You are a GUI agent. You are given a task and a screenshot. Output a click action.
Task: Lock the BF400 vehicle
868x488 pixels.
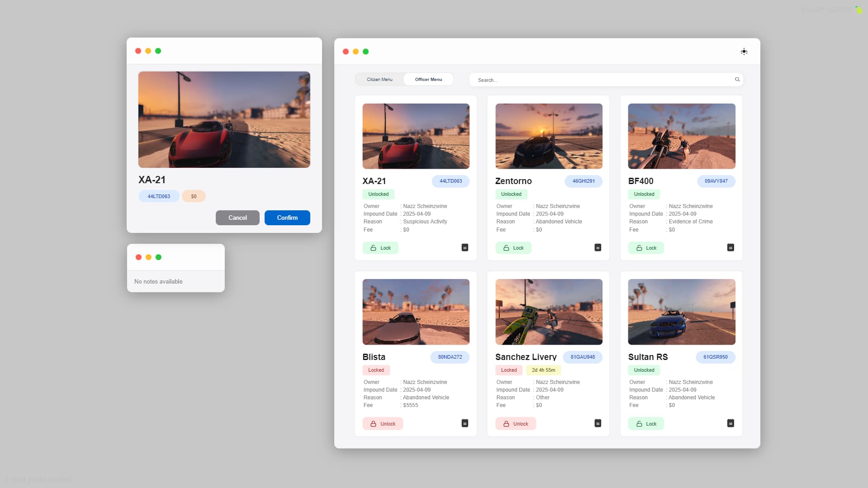646,248
